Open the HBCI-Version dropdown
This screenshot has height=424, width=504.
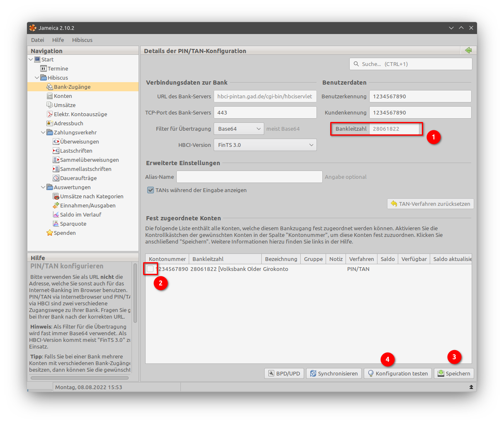coord(265,145)
